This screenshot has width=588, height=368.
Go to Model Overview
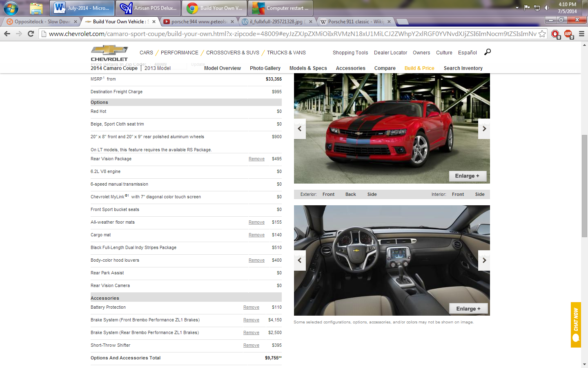tap(223, 68)
